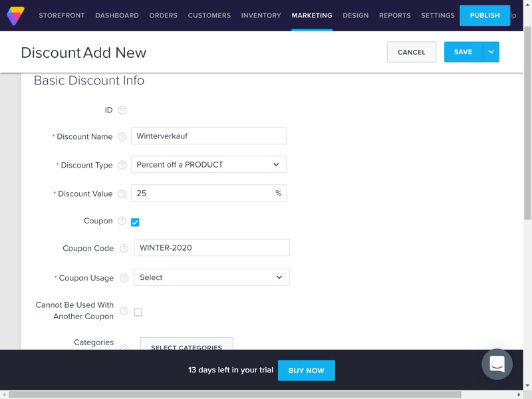
Task: Expand the Coupon Usage select menu
Action: tap(211, 277)
